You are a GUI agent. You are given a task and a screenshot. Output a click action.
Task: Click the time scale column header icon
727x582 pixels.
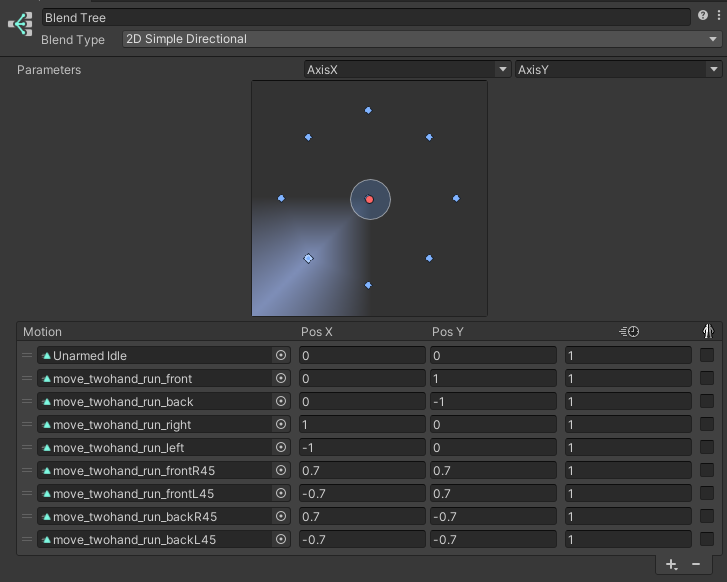click(629, 332)
